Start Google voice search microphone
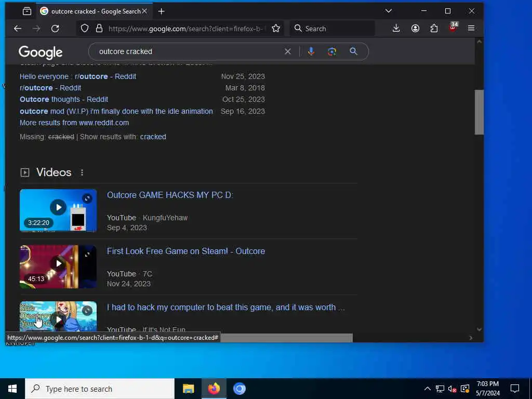The width and height of the screenshot is (532, 399). [311, 51]
